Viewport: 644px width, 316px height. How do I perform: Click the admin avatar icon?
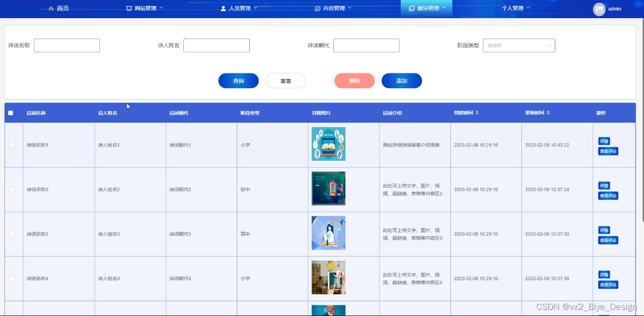coord(599,9)
